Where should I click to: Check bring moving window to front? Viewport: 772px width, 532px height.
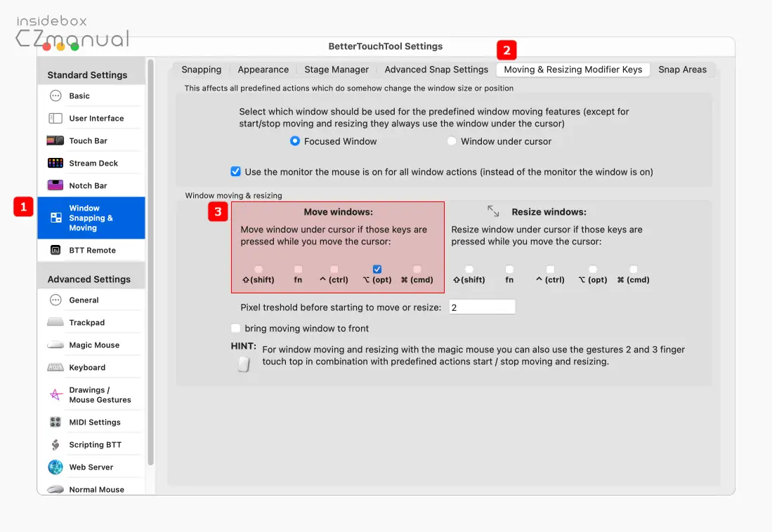235,328
